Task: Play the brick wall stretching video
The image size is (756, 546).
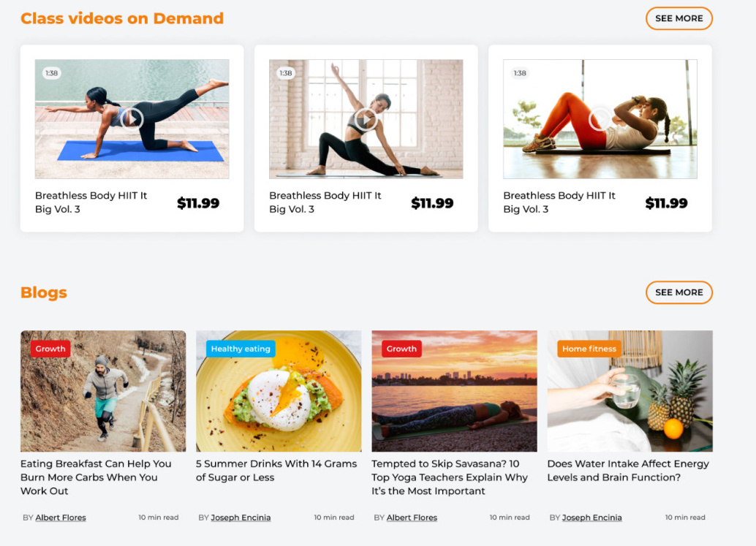Action: [366, 118]
